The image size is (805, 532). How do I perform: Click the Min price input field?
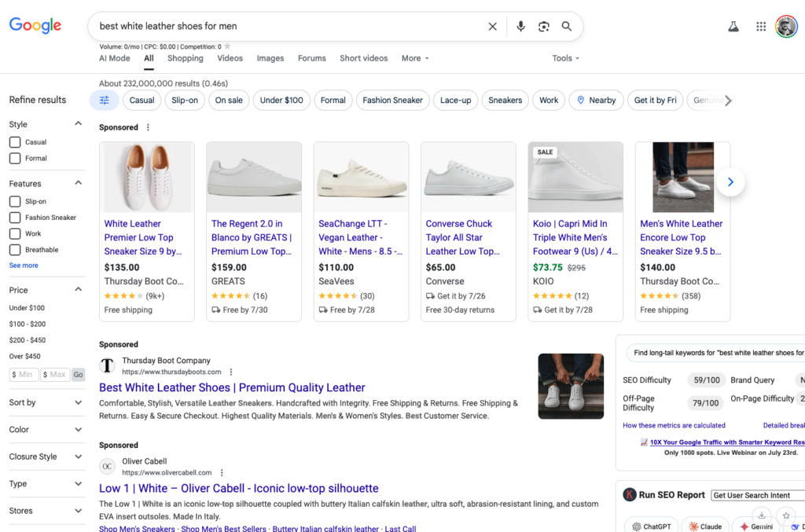tap(24, 375)
